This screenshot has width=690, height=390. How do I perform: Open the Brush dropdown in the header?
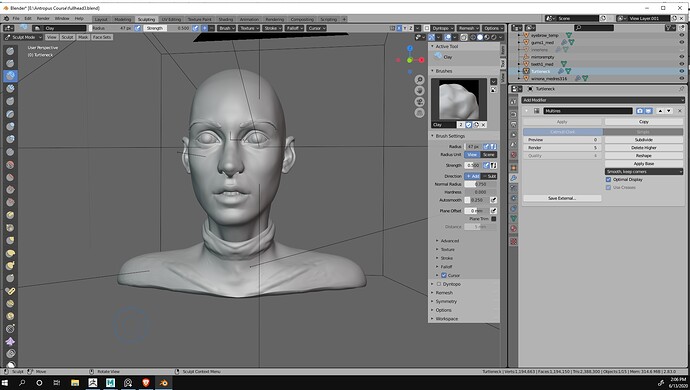tap(227, 28)
